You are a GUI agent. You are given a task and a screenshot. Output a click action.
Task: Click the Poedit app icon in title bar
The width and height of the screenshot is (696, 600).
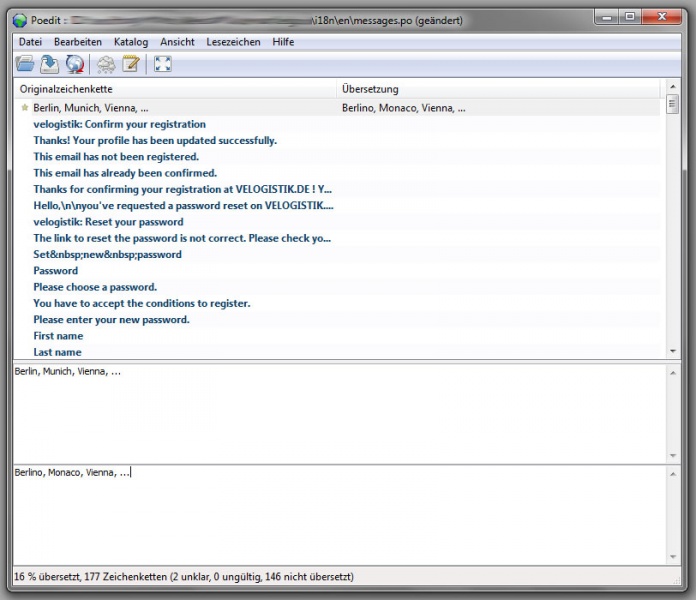[19, 19]
